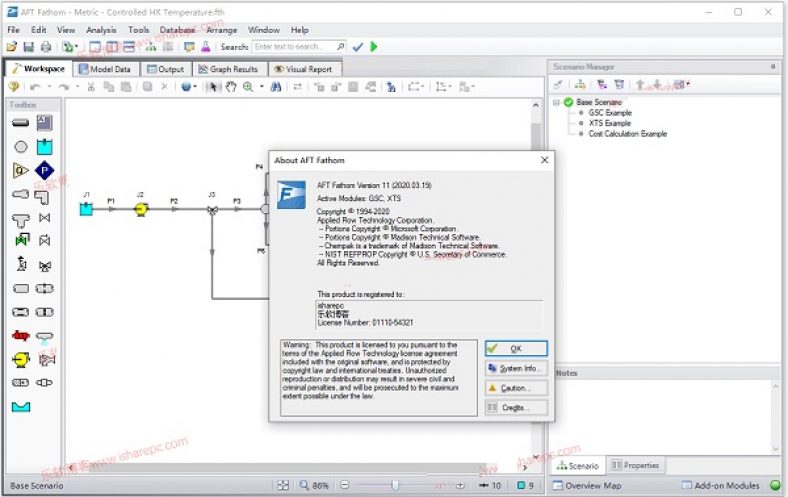Viewport: 788px width, 497px height.
Task: Click the Print icon in toolbar
Action: (46, 47)
